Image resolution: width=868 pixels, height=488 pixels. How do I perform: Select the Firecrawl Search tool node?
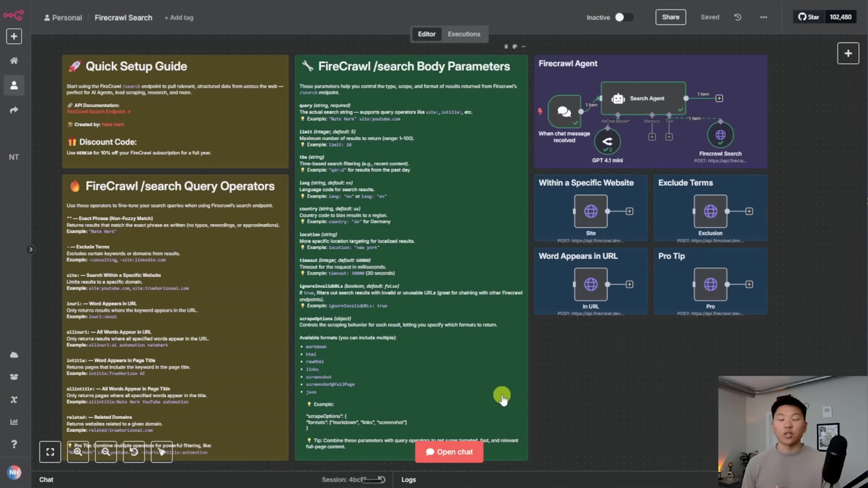point(720,135)
